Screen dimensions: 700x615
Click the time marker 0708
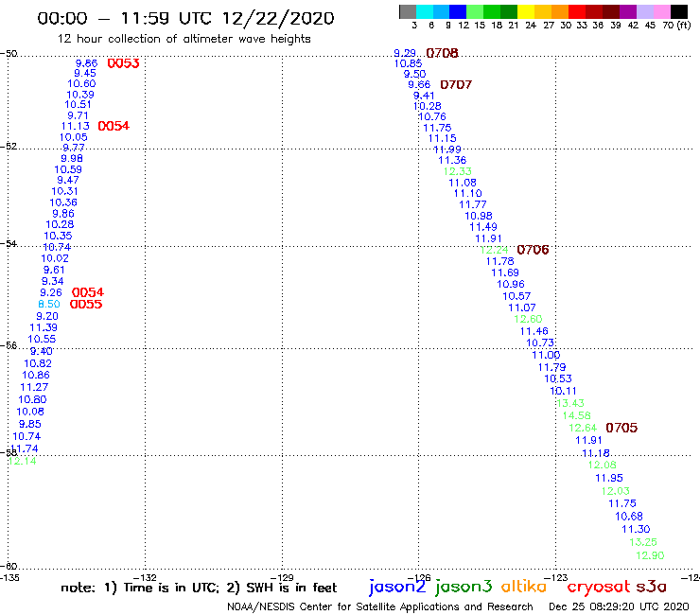click(442, 53)
